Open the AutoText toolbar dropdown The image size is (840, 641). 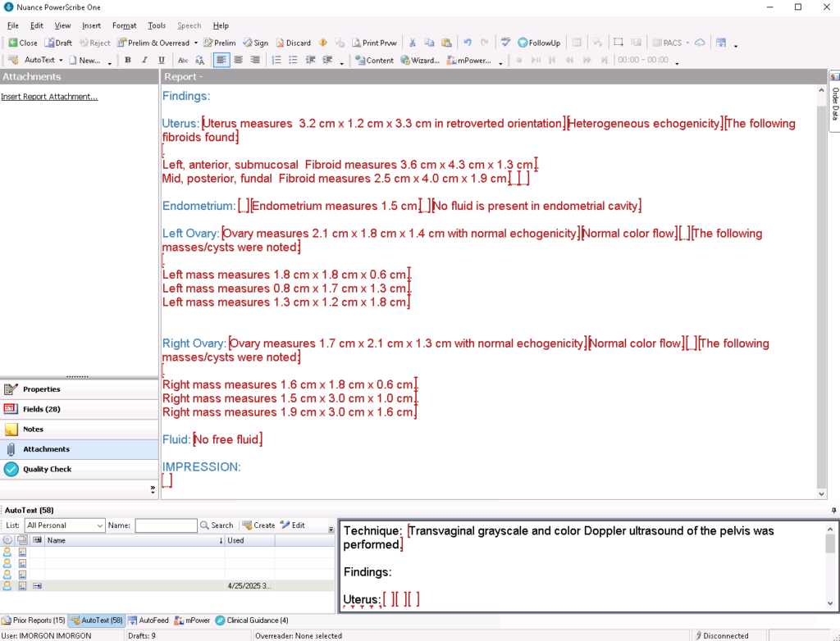tap(61, 60)
